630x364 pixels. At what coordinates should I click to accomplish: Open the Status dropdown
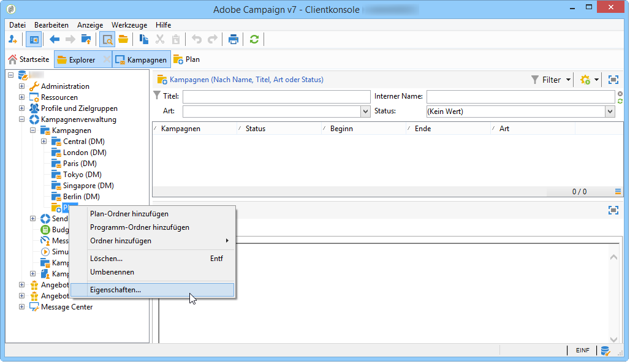[610, 112]
